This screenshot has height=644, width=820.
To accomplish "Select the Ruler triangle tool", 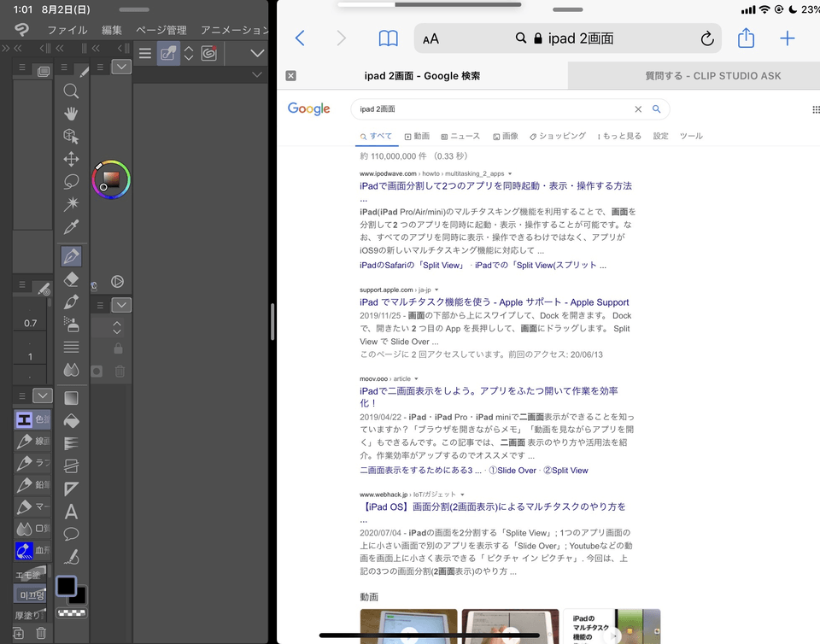I will 71,489.
